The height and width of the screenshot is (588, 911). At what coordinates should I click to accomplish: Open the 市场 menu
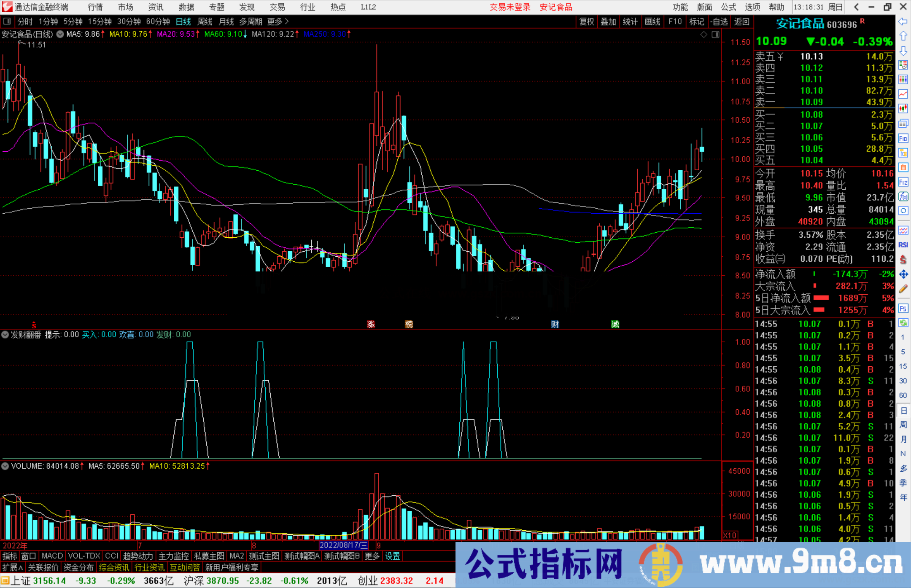pyautogui.click(x=125, y=7)
